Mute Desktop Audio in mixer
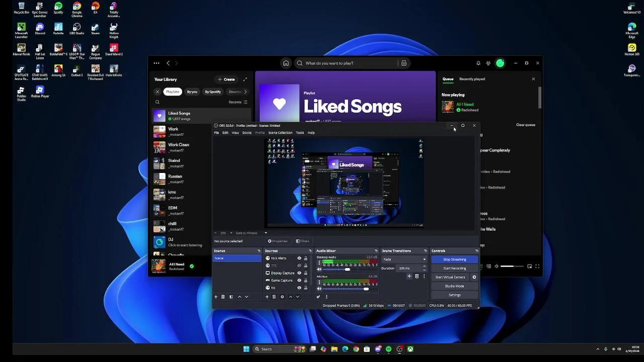 (319, 269)
